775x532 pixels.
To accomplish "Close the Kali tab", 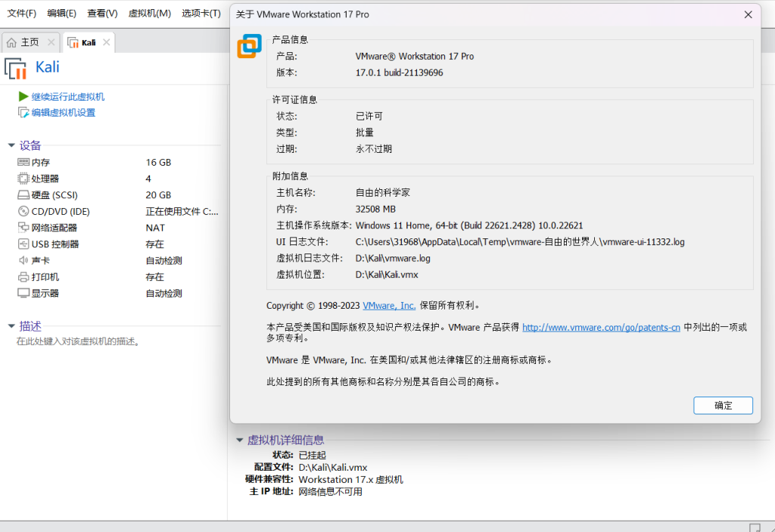I will (x=106, y=42).
